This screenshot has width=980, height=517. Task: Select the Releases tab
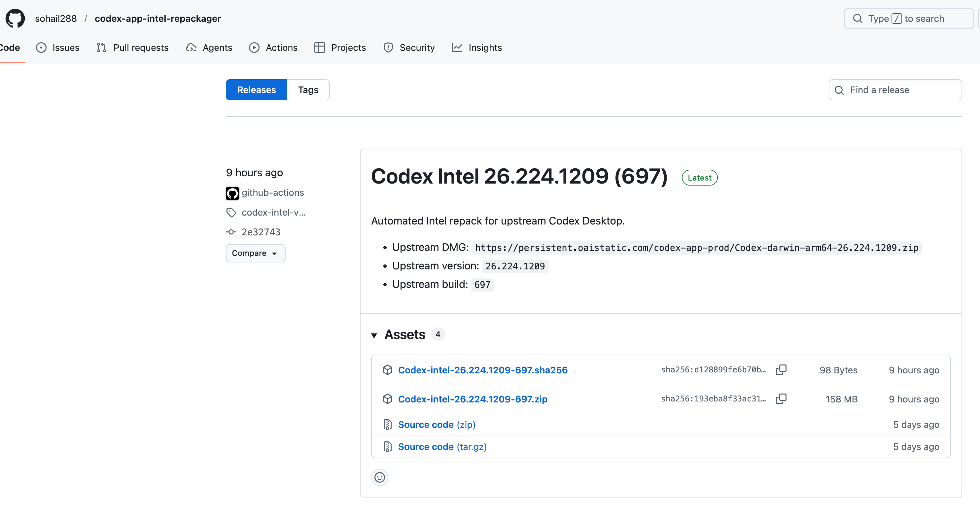(x=257, y=90)
